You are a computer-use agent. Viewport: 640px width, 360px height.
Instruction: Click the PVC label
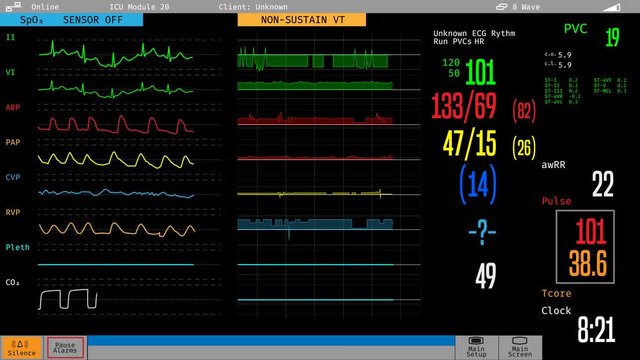click(575, 29)
